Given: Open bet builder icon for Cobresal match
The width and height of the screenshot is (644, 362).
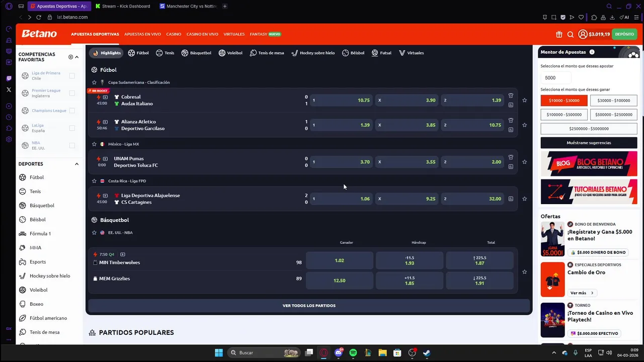Looking at the screenshot, I should tap(511, 96).
